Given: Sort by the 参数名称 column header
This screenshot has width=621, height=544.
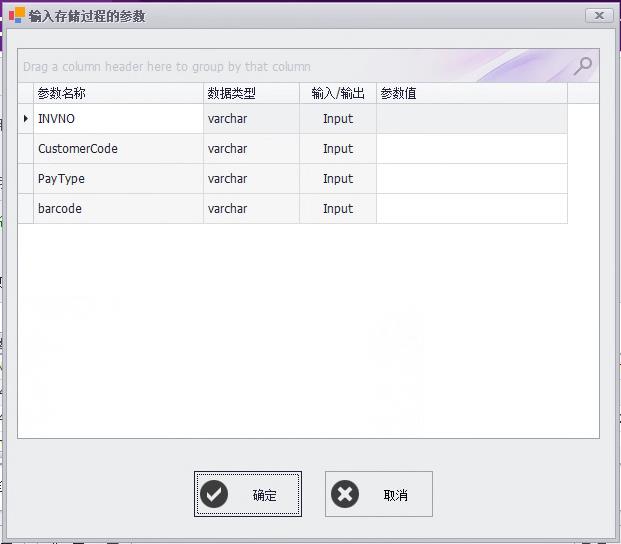Looking at the screenshot, I should [x=118, y=93].
